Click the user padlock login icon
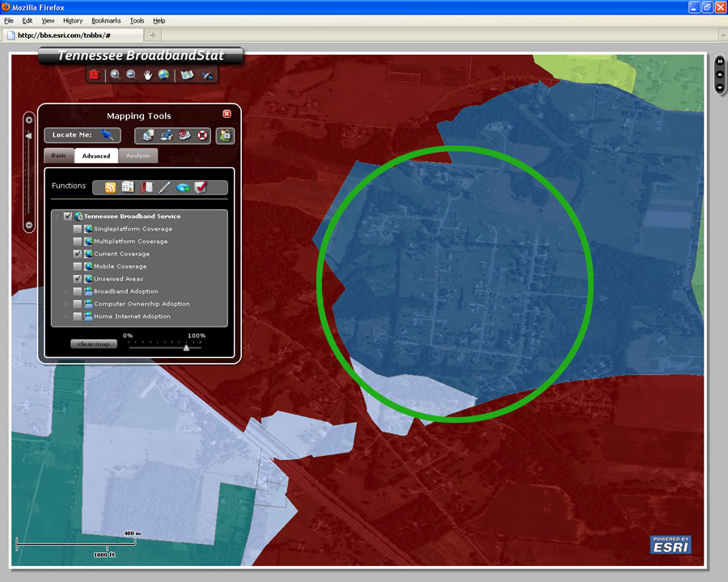This screenshot has width=728, height=582. [225, 136]
